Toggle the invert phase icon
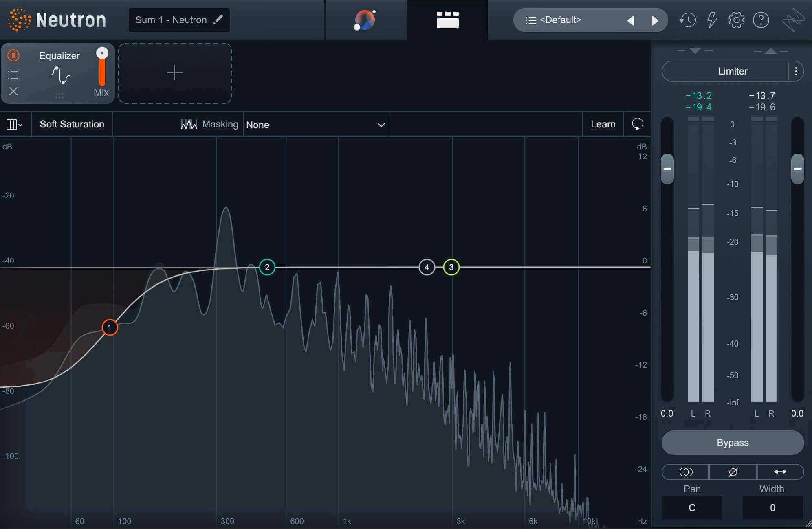 point(733,472)
